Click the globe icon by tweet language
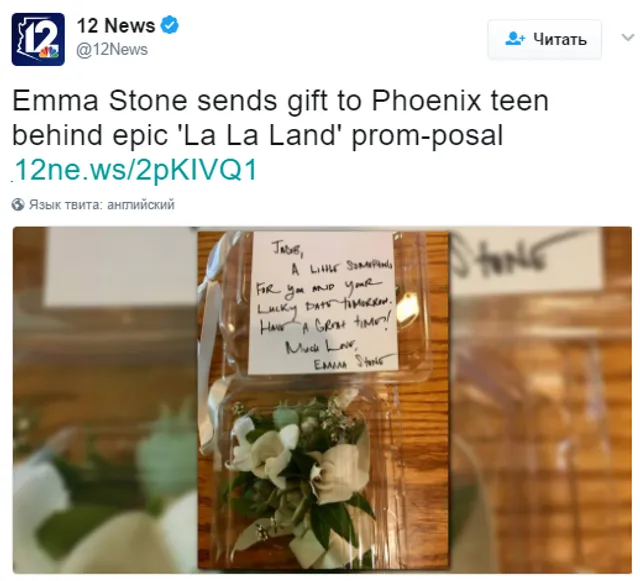The image size is (640, 581). click(18, 204)
